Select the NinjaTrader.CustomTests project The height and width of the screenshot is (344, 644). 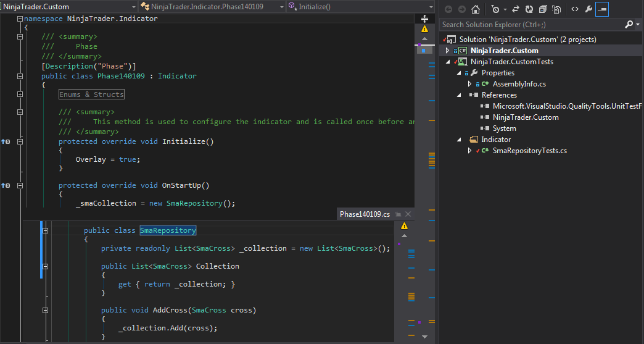click(512, 62)
